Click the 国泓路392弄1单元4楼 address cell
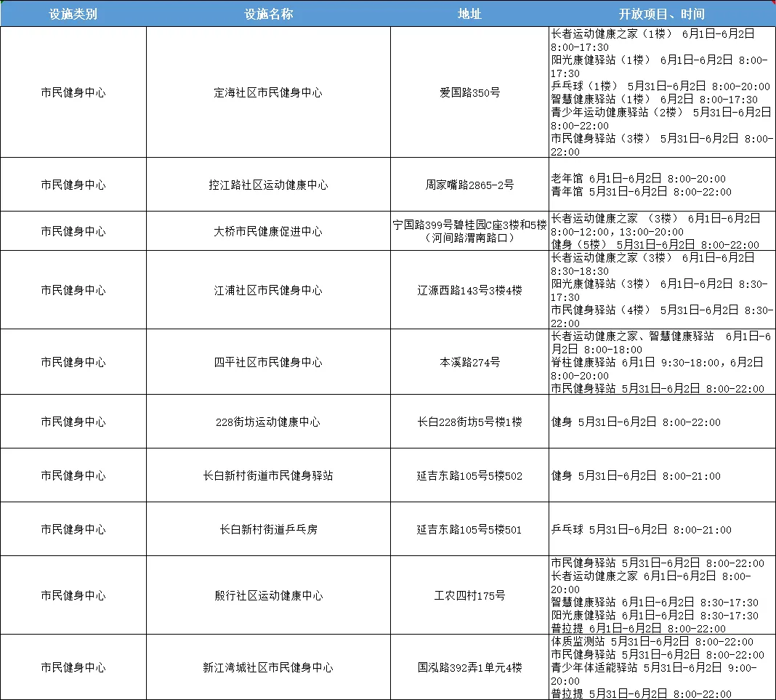776x700 pixels. tap(469, 667)
